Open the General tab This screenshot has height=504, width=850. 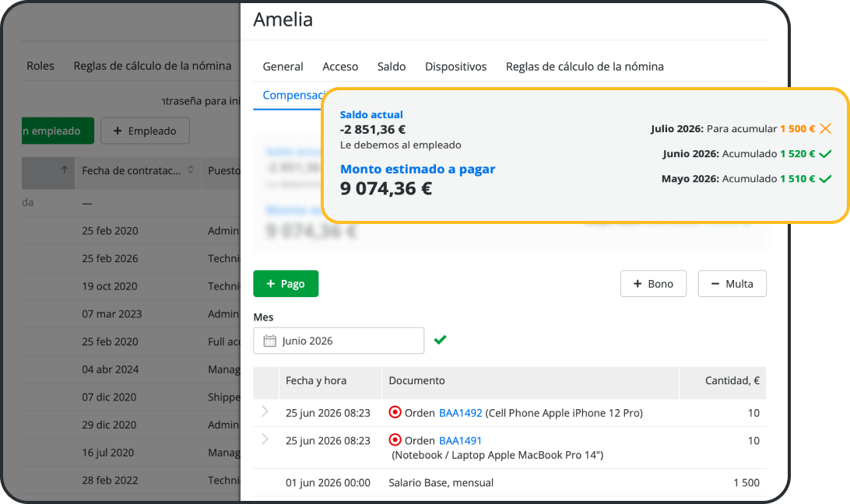pyautogui.click(x=283, y=67)
